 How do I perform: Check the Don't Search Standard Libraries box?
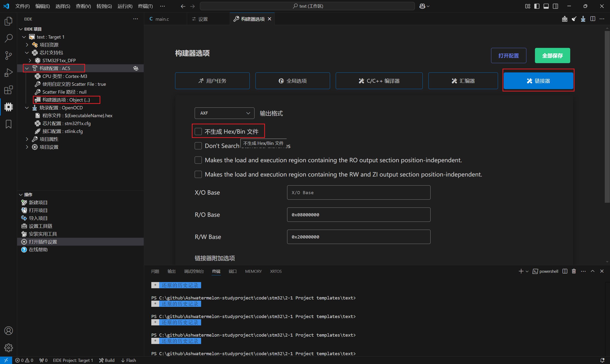198,146
